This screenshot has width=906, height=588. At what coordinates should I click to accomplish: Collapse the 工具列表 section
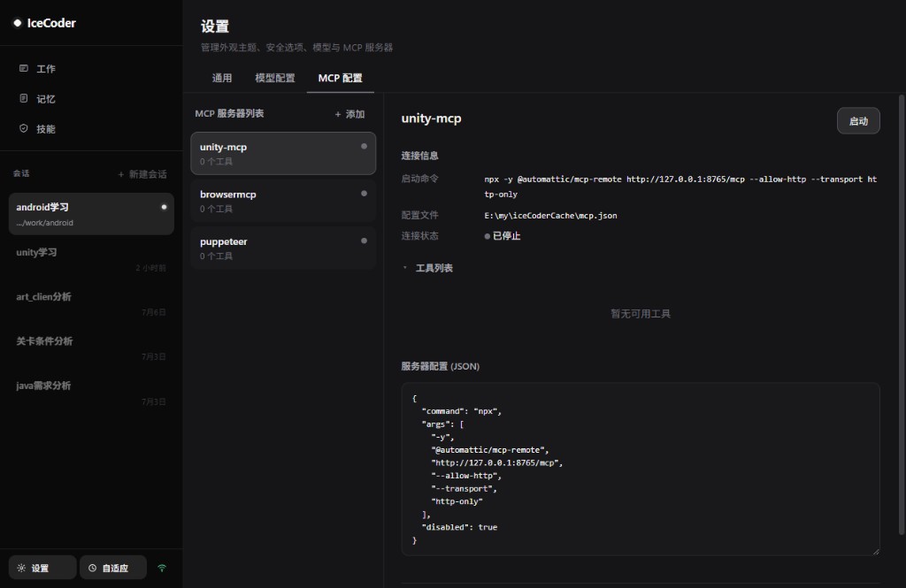click(x=405, y=267)
